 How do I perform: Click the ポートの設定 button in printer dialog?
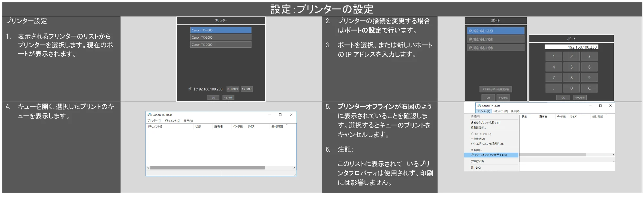point(233,89)
